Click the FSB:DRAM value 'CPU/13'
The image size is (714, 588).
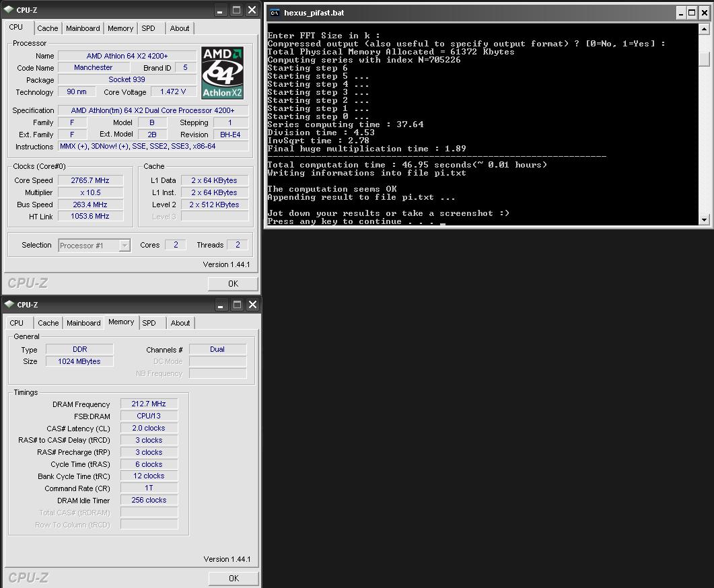point(149,416)
